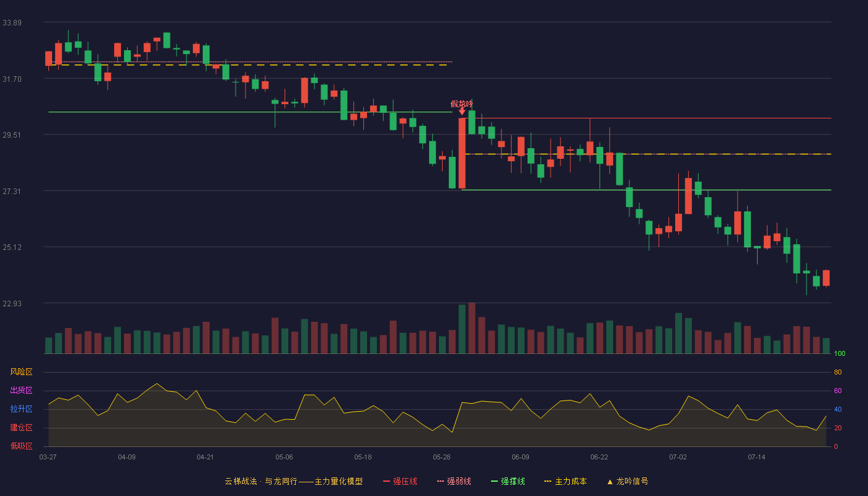Select the 风险区 zone label

[x=21, y=372]
